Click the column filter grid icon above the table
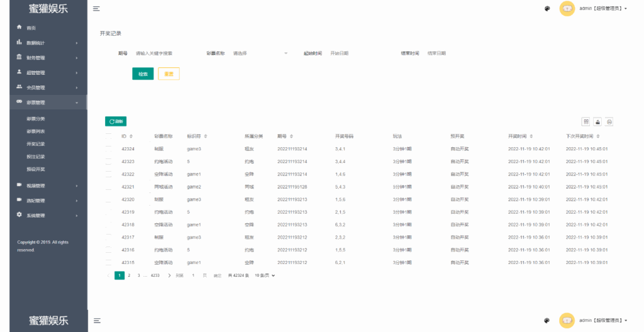644x332 pixels. (x=586, y=121)
